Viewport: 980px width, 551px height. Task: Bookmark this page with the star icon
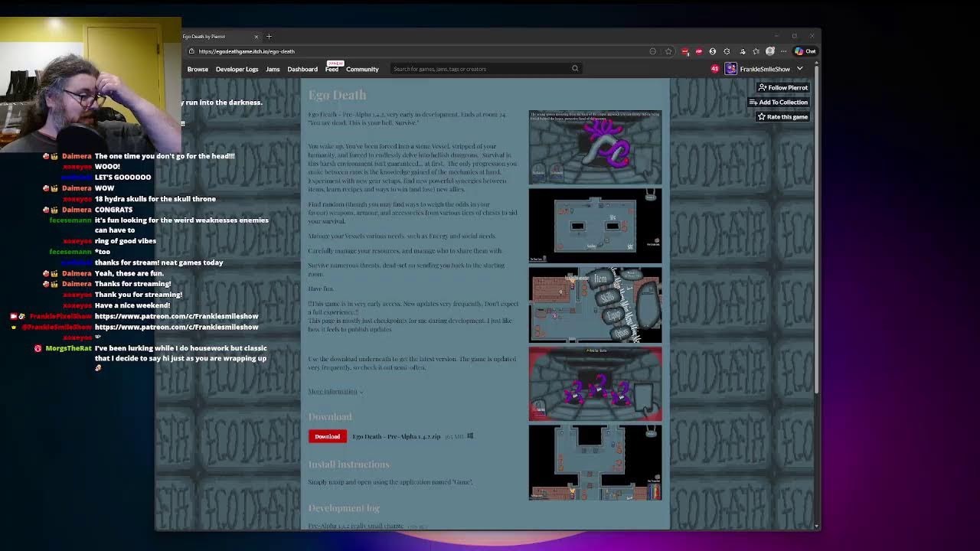point(668,51)
